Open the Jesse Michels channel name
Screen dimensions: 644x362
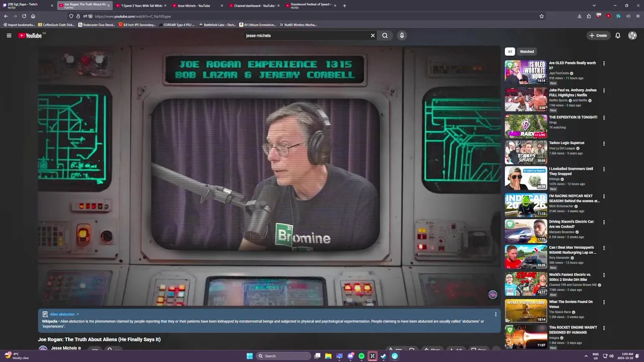(64, 348)
